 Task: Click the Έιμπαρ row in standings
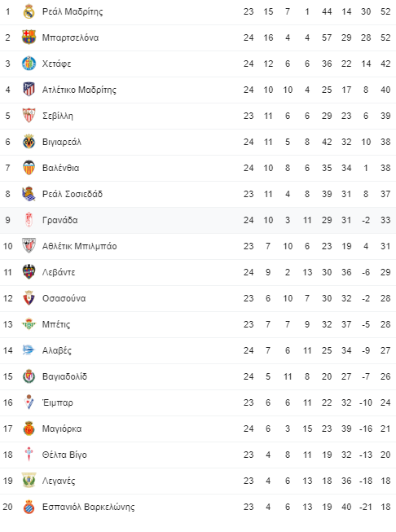198,402
